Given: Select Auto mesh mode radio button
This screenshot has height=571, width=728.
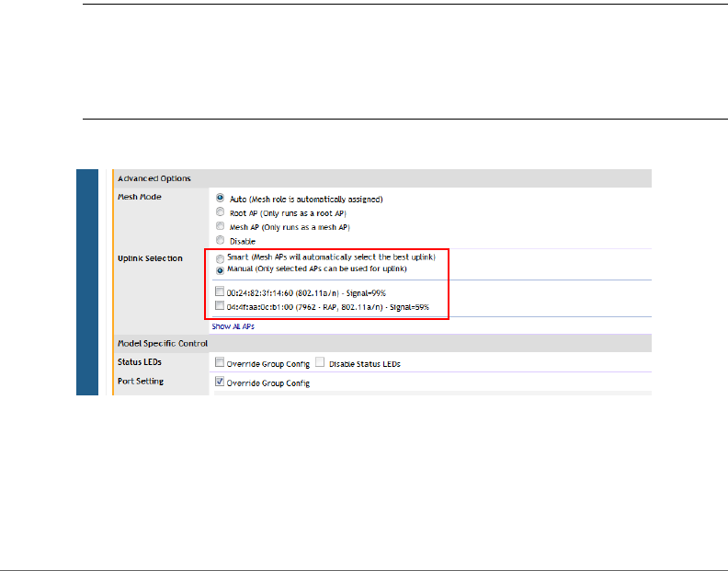Looking at the screenshot, I should 220,198.
